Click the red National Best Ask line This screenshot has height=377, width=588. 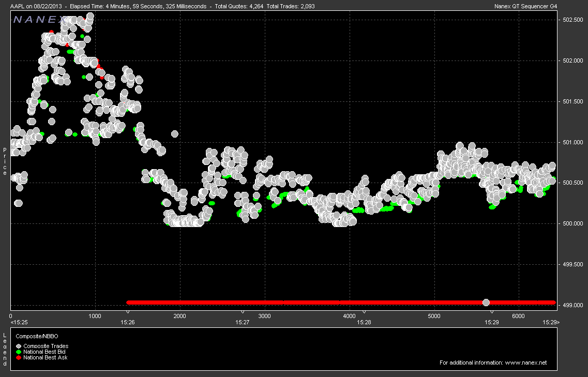click(x=310, y=302)
